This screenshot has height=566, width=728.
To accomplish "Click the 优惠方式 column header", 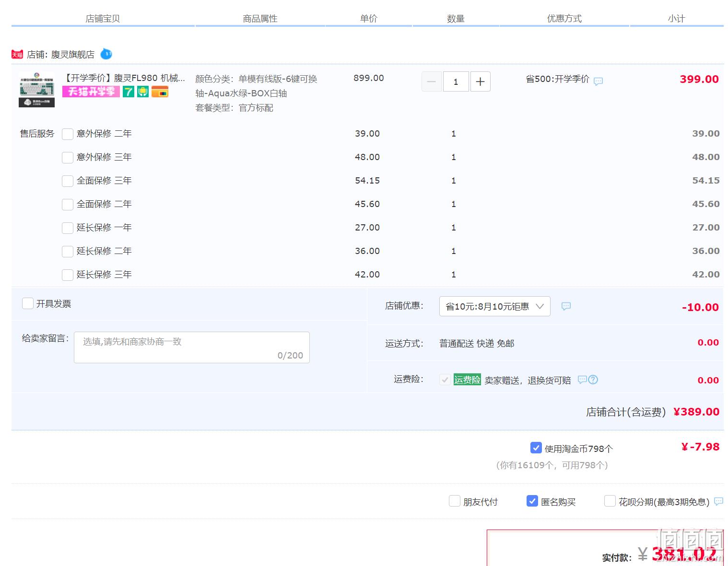I will 564,19.
